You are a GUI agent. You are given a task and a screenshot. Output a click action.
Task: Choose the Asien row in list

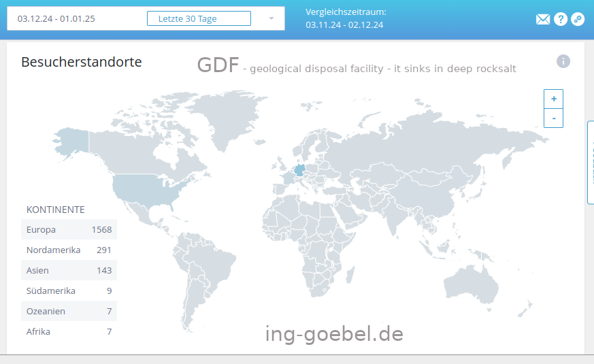(x=69, y=270)
